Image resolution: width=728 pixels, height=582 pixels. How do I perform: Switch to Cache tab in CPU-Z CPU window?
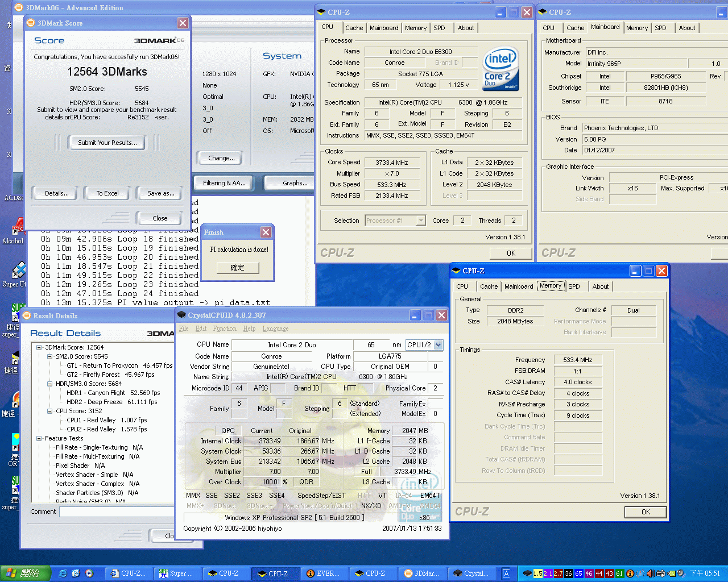354,28
